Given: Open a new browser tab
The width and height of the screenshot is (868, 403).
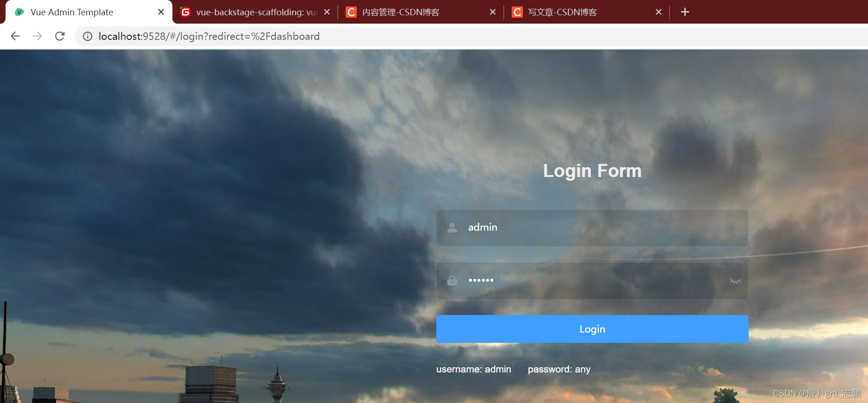Looking at the screenshot, I should [685, 12].
